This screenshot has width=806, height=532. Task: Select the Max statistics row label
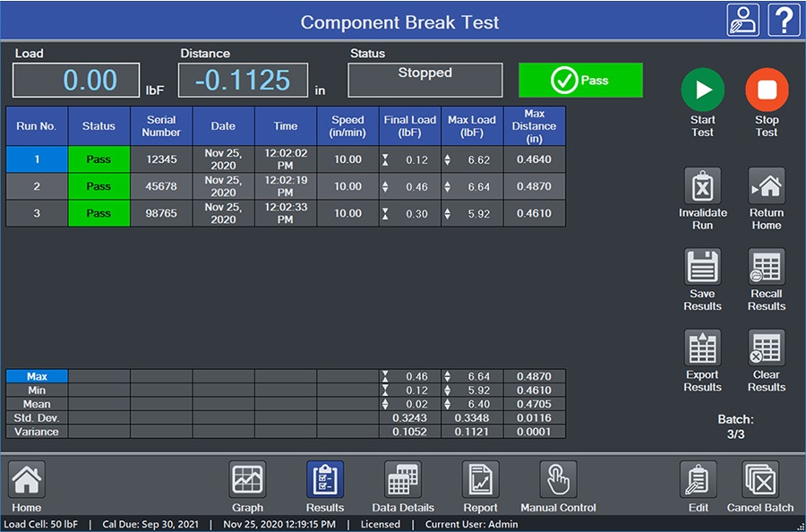pyautogui.click(x=37, y=376)
